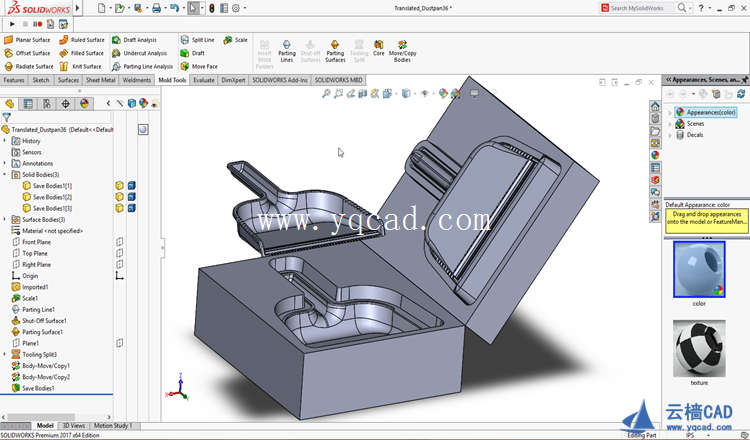The image size is (750, 440).
Task: Toggle Right Plane visibility icon
Action: point(120,264)
